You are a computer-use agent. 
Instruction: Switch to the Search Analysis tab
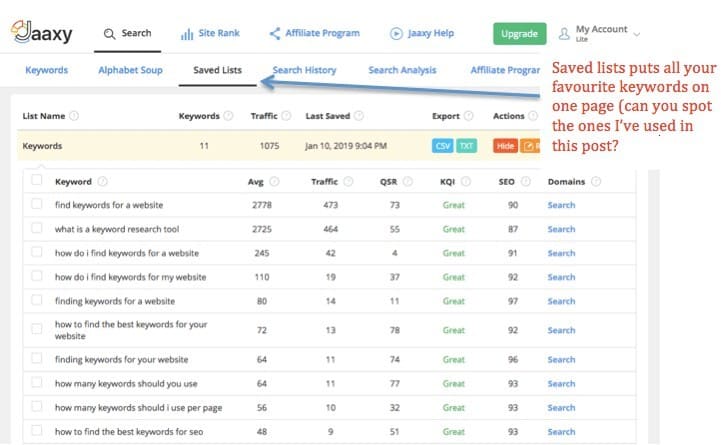[x=402, y=70]
